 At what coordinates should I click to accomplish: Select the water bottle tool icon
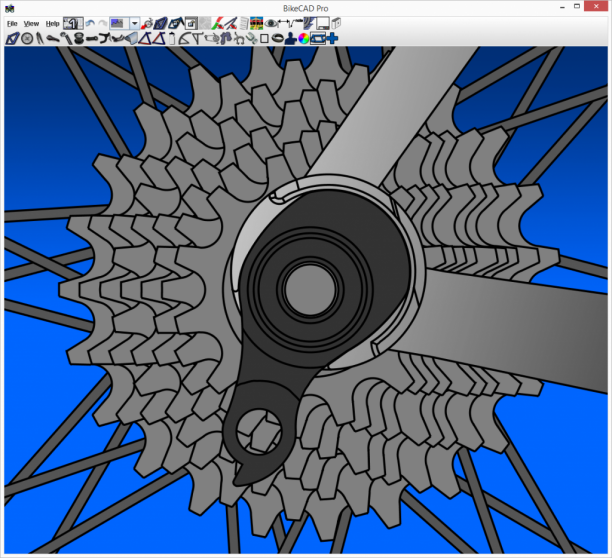(171, 39)
